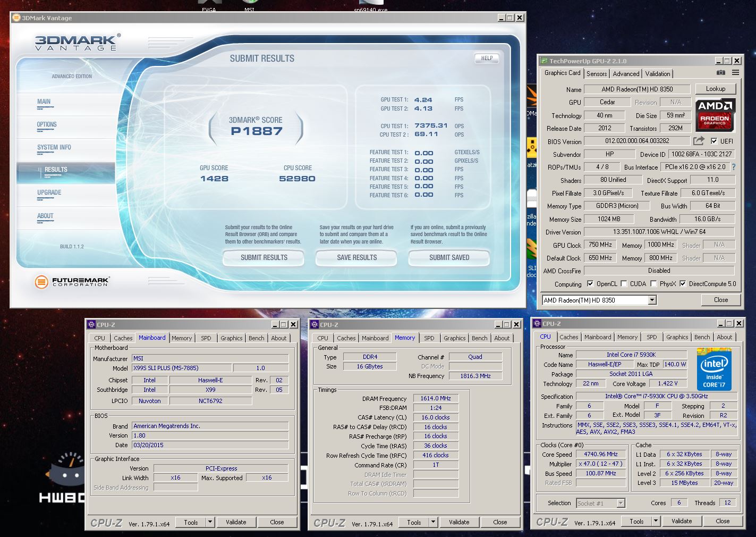
Task: Switch to Advanced tab in GPU-Z
Action: pyautogui.click(x=626, y=74)
